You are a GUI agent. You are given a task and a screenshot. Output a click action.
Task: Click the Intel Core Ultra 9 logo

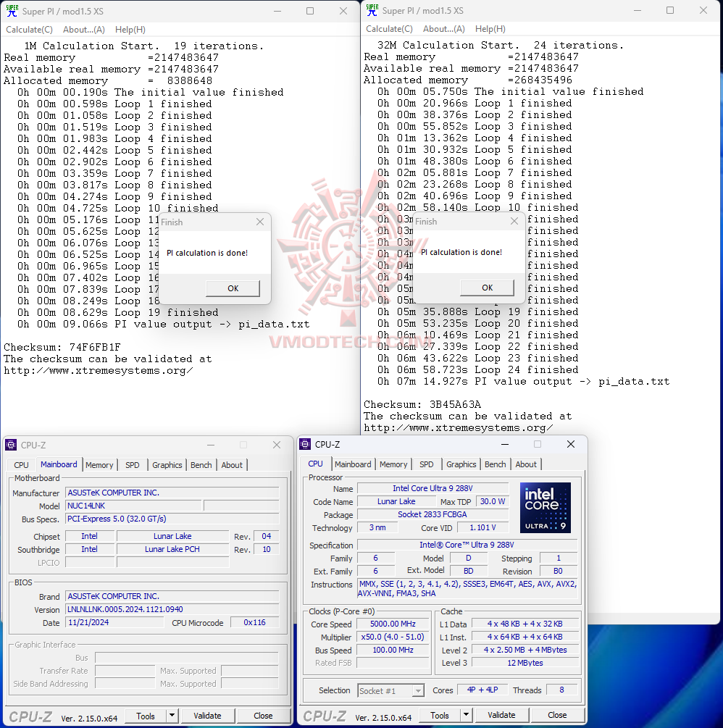546,508
